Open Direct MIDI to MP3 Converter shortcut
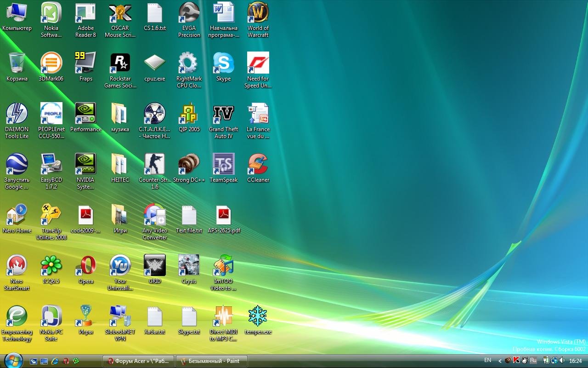 point(224,316)
